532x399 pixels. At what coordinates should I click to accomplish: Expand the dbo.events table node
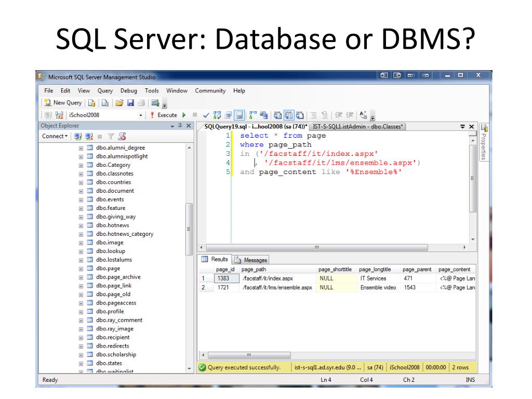point(81,200)
